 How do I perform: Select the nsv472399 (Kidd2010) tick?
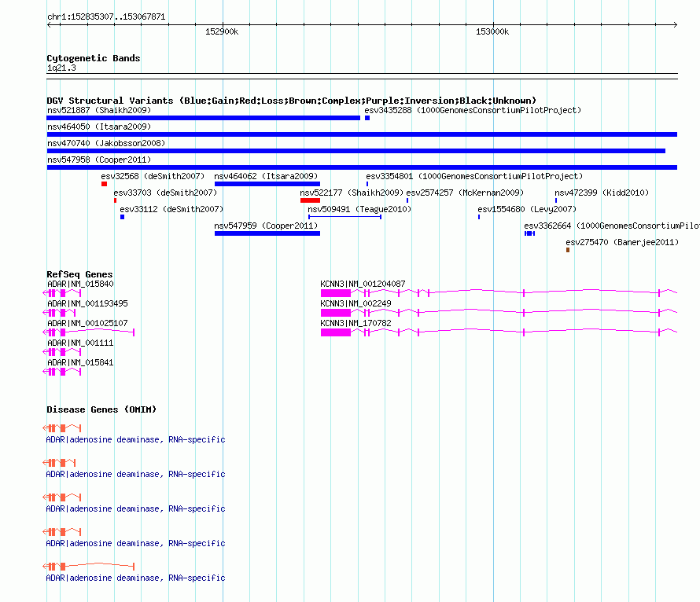coord(556,200)
